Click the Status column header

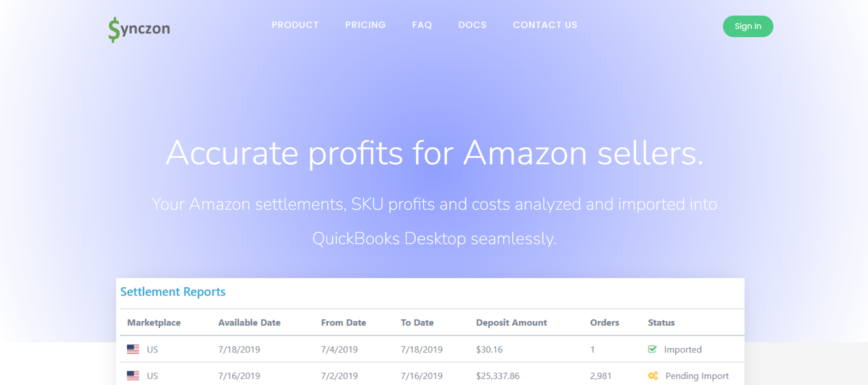coord(661,323)
